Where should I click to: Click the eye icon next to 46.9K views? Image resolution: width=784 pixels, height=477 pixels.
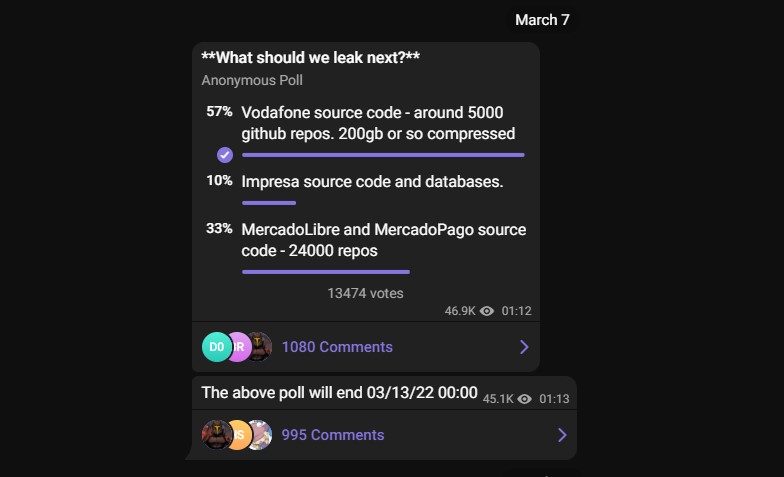487,311
